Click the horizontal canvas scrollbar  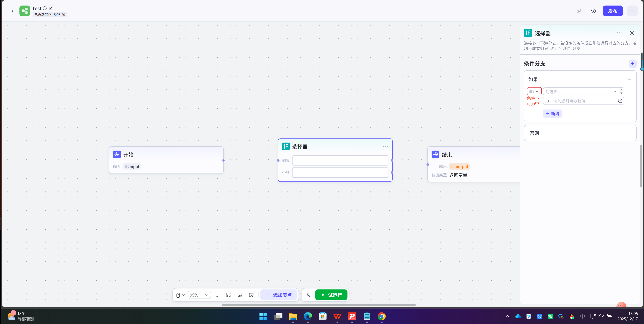319,305
